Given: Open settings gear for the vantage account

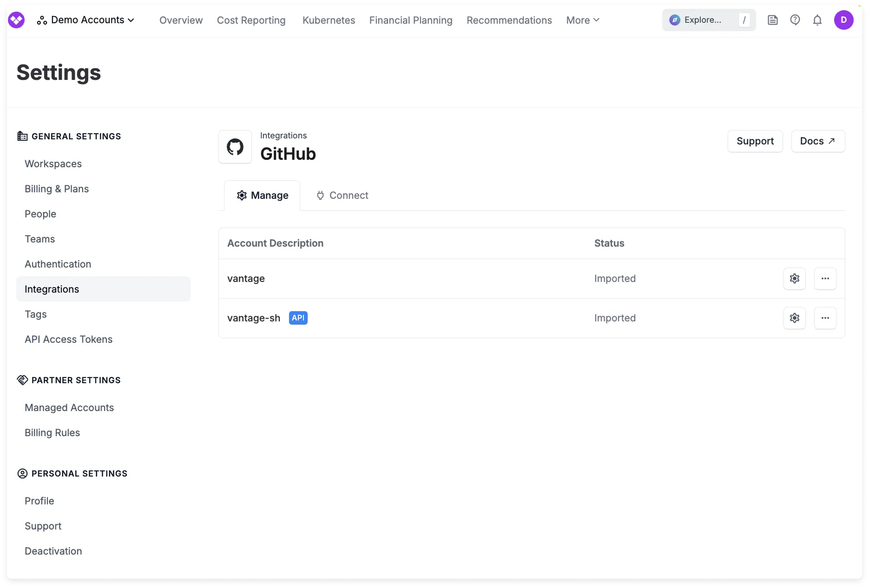Looking at the screenshot, I should 794,278.
